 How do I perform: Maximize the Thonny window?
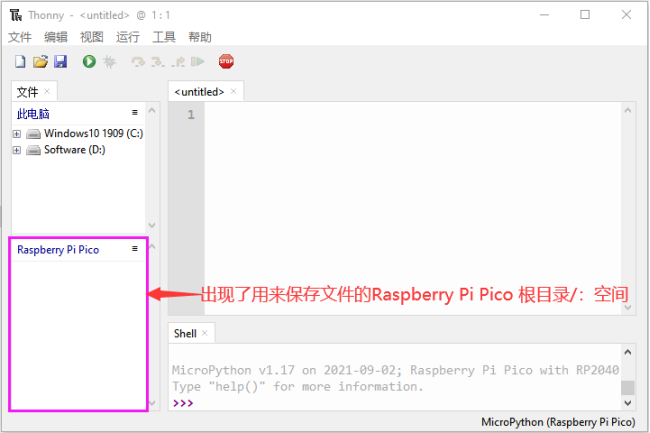pyautogui.click(x=585, y=15)
